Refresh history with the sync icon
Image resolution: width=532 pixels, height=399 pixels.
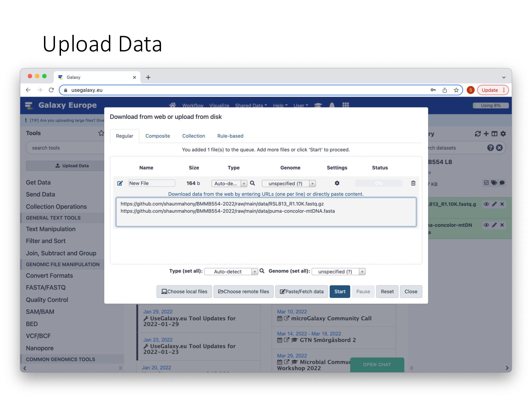point(478,134)
